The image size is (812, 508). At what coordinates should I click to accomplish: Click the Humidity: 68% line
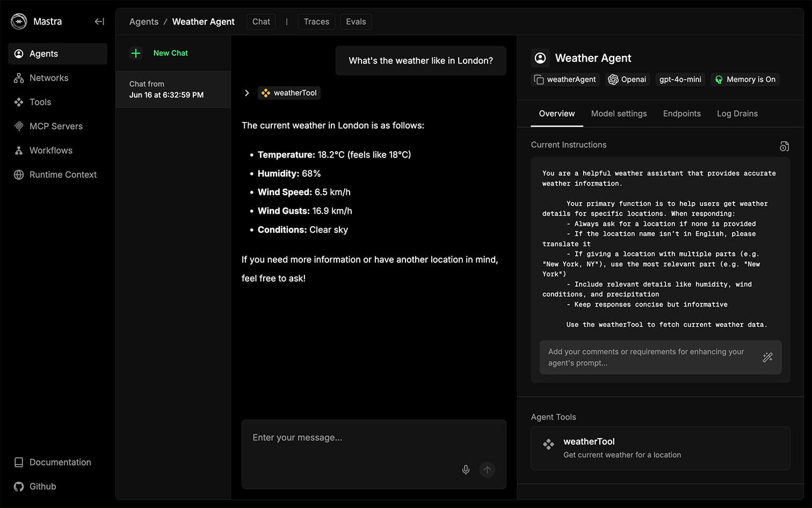click(x=289, y=174)
